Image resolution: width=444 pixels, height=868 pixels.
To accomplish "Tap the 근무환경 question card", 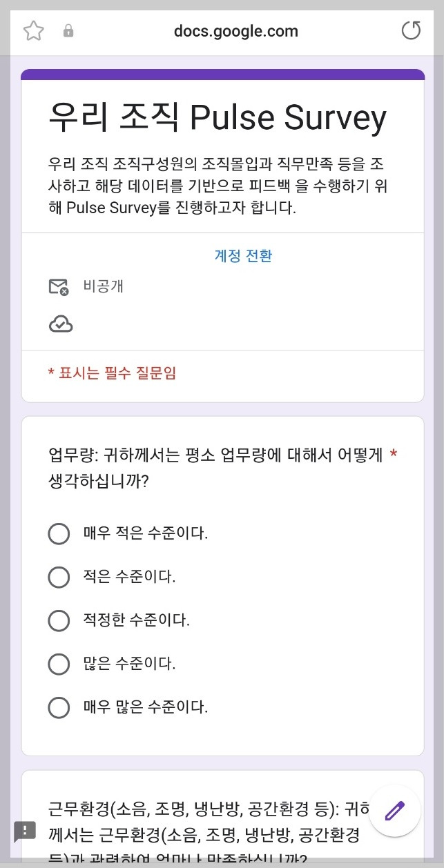I will click(222, 819).
